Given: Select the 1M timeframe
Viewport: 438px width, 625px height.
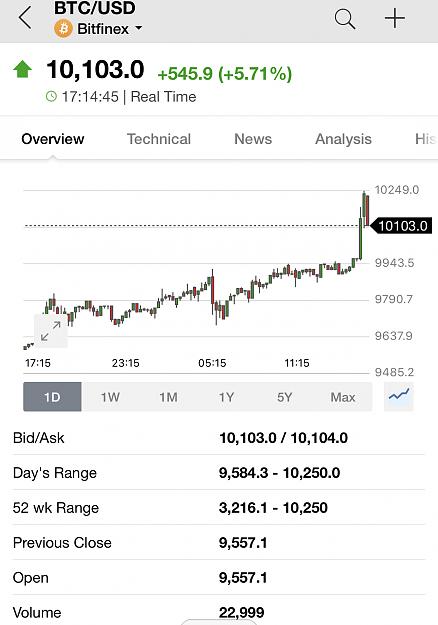Looking at the screenshot, I should click(168, 397).
